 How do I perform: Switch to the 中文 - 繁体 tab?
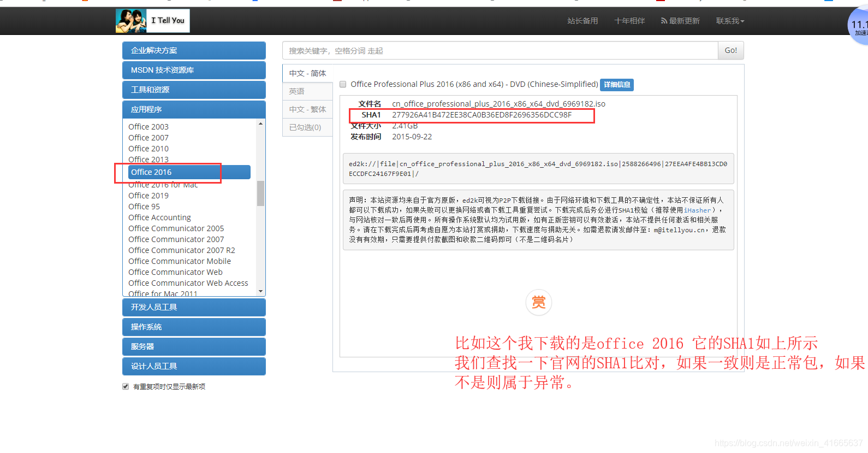pyautogui.click(x=307, y=109)
